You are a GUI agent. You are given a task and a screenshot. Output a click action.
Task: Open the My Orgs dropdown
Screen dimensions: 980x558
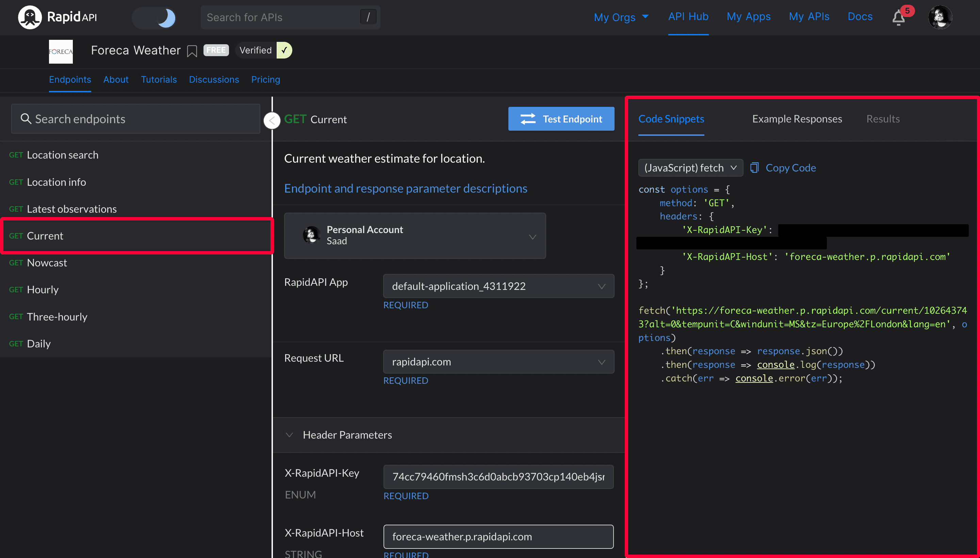click(x=621, y=17)
